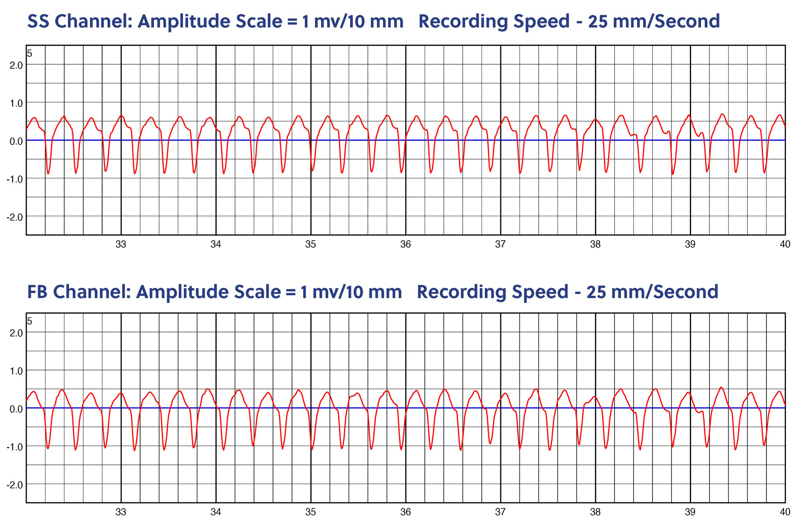Click time label 37 under FB Channel chart

coord(500,512)
